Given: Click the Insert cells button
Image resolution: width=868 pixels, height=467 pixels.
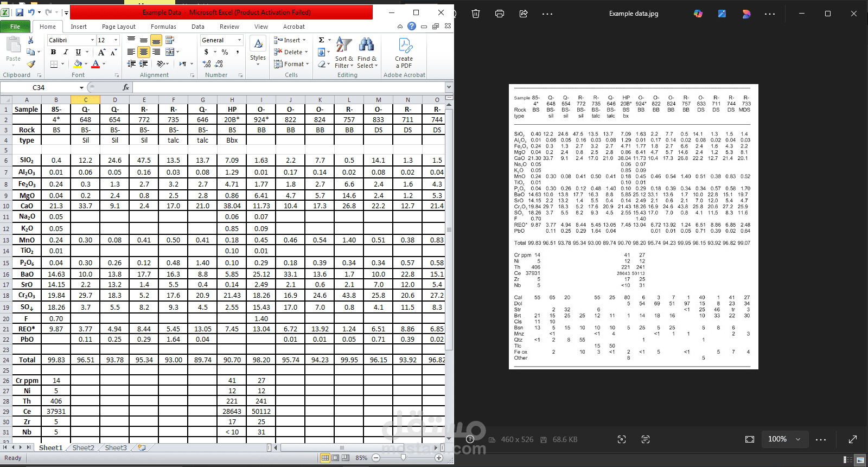Looking at the screenshot, I should (290, 40).
